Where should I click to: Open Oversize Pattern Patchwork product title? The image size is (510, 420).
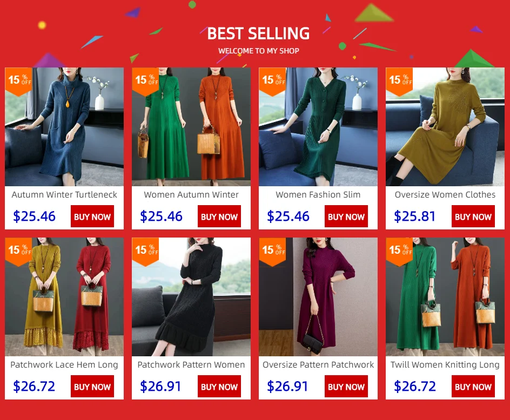pos(318,365)
